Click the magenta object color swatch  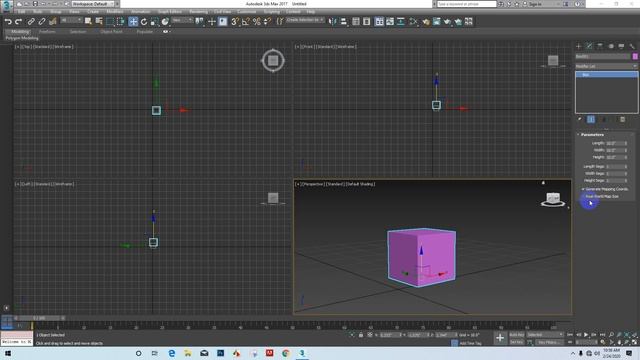tap(635, 56)
